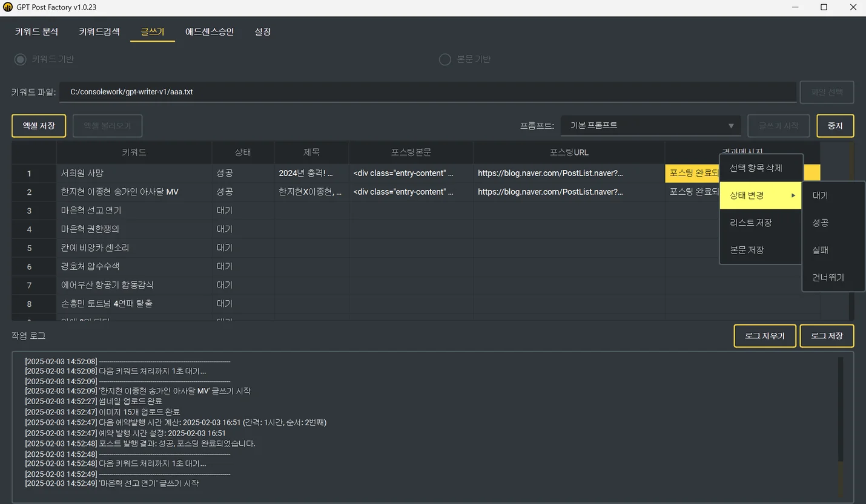The image size is (866, 504).
Task: Click the keyword table vertical scrollbar
Action: tap(851, 231)
